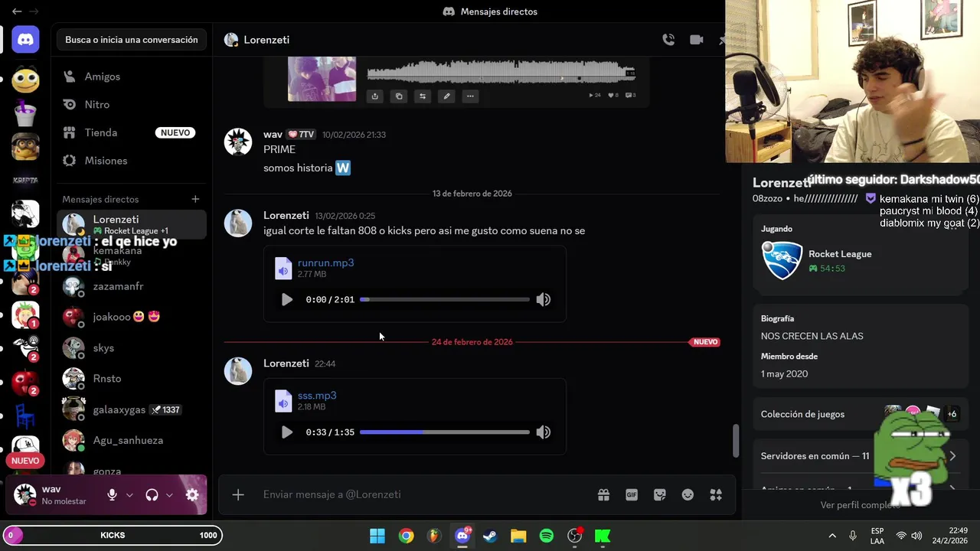Seek in the SoundCloud waveform
The height and width of the screenshot is (551, 980).
click(501, 73)
